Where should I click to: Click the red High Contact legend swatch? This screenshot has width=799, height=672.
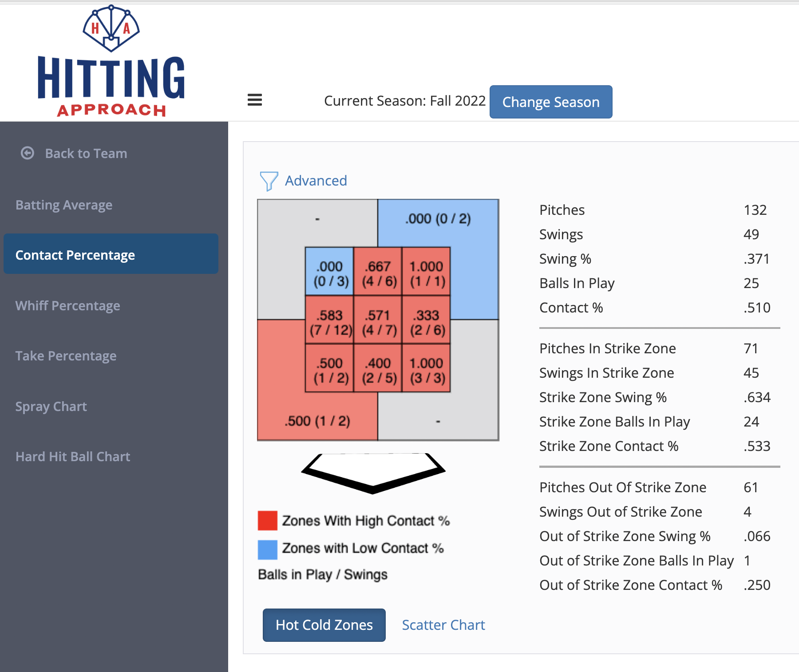point(268,521)
